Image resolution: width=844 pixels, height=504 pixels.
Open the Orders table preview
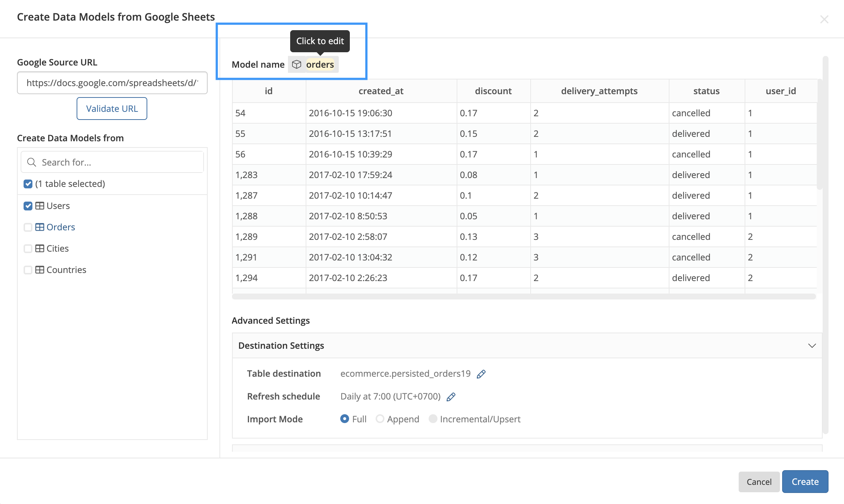(61, 227)
